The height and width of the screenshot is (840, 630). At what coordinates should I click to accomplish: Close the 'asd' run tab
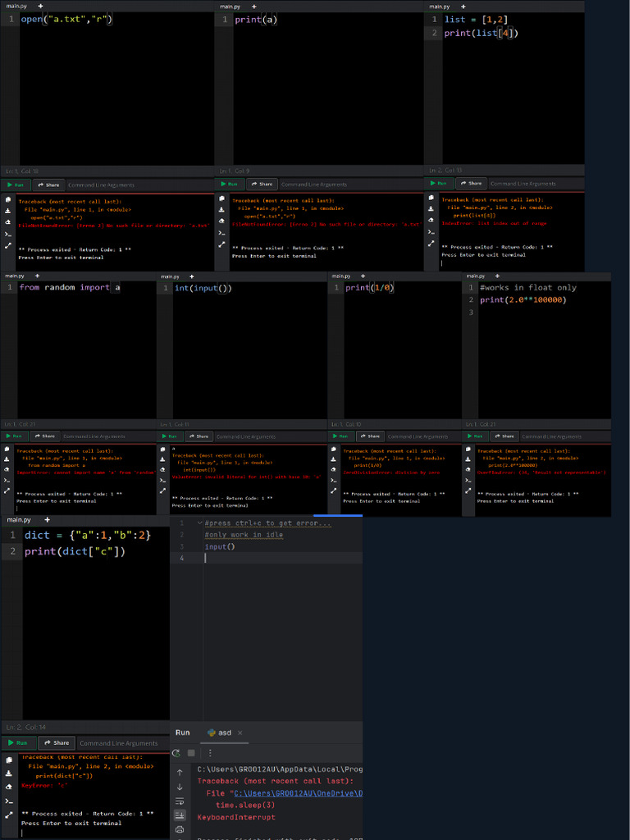(240, 733)
